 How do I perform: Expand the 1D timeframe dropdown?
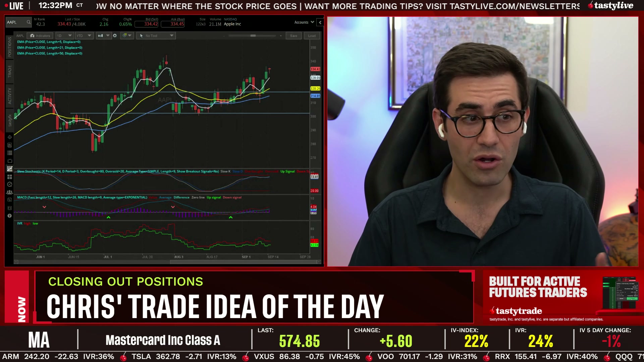(64, 36)
